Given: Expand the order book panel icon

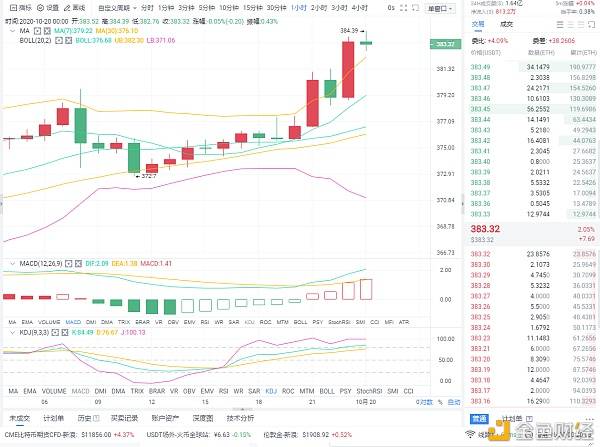Looking at the screenshot, I should [589, 23].
